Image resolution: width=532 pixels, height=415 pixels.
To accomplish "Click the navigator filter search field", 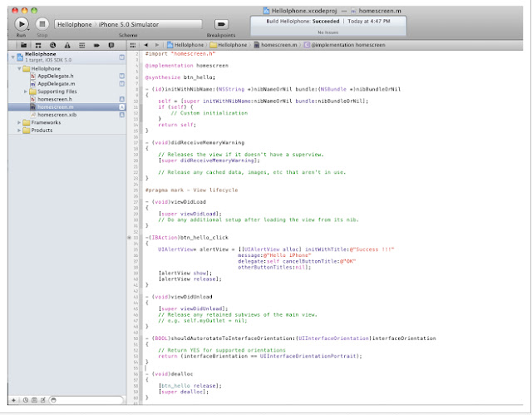I will coord(86,400).
